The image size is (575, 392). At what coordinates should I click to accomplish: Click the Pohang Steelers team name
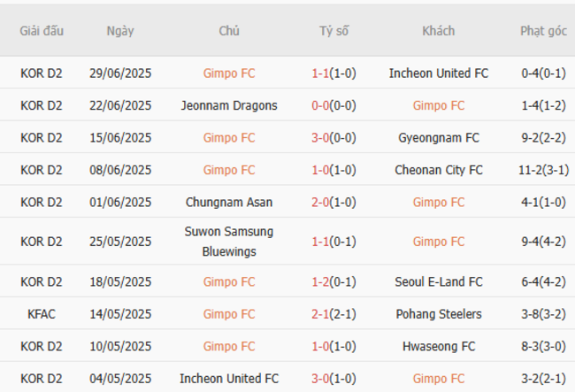click(x=439, y=314)
